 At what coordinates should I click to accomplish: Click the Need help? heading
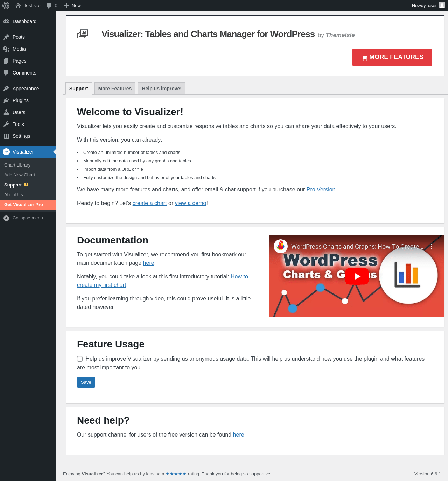(103, 420)
